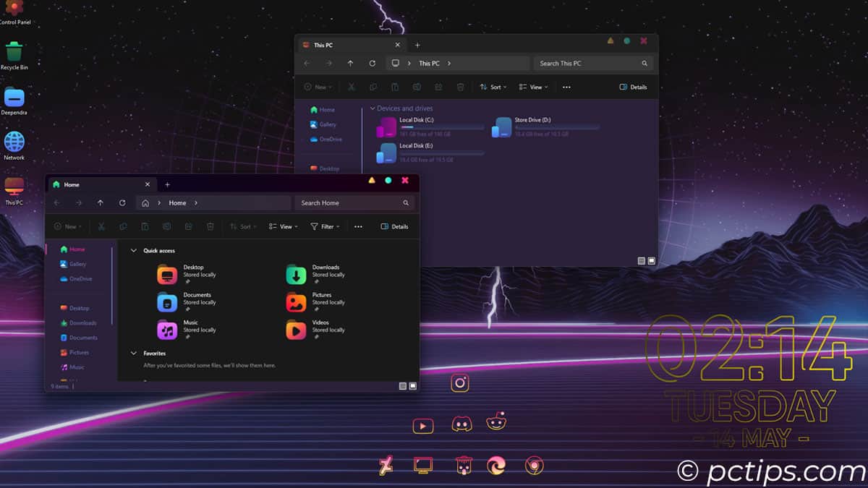Click the This PC breadcrumb link
Viewport: 868px width, 488px height.
coord(430,63)
